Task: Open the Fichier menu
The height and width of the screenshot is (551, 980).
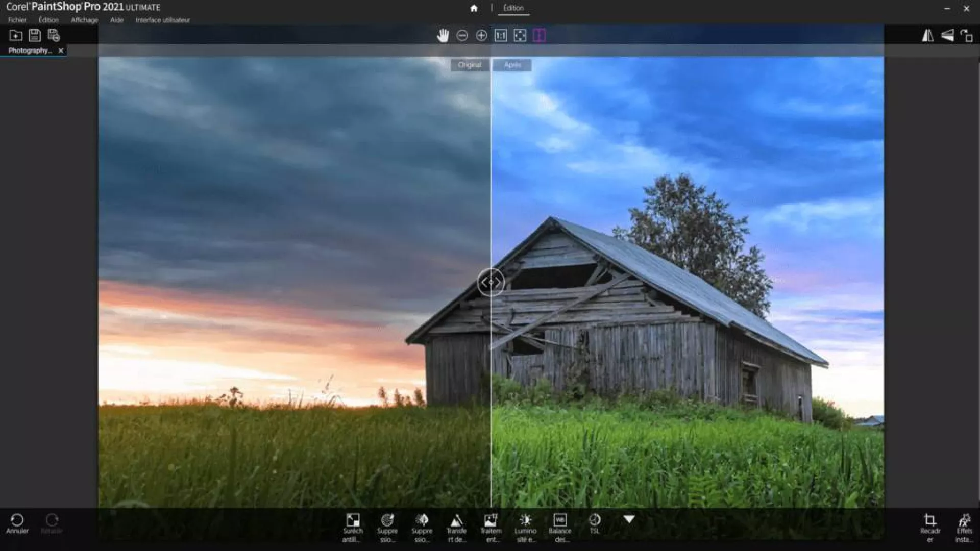Action: [17, 20]
